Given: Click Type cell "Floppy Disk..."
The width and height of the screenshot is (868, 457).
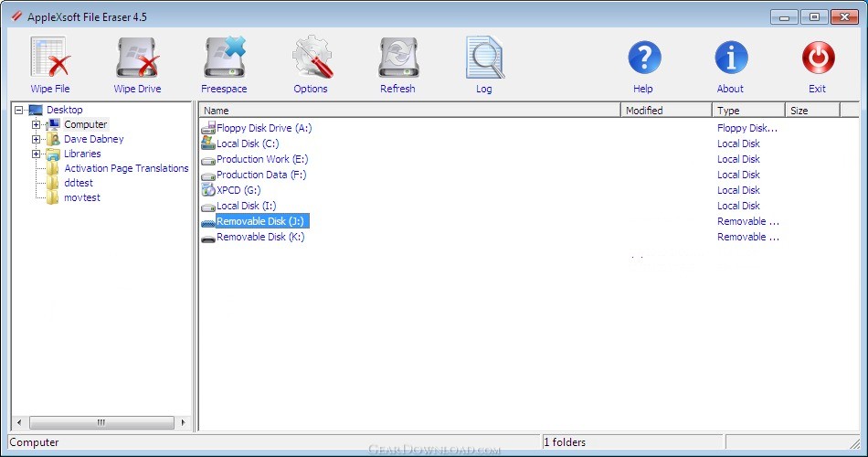Looking at the screenshot, I should pos(747,128).
